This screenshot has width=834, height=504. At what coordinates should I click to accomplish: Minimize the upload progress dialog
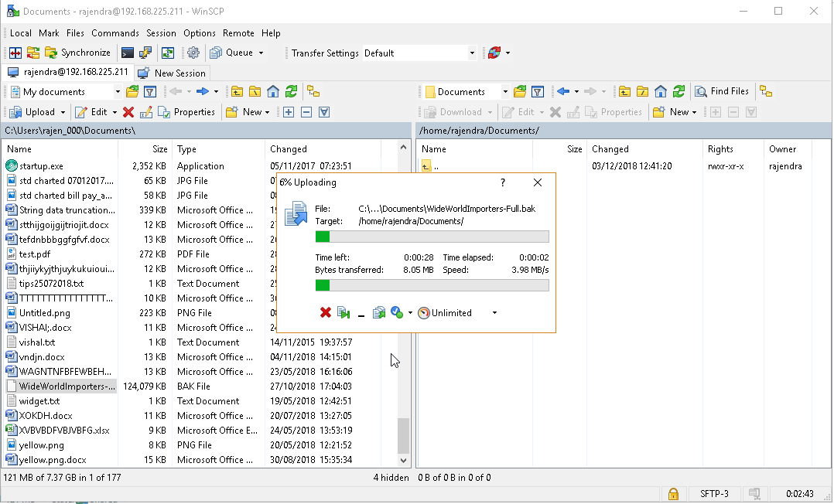pyautogui.click(x=361, y=313)
